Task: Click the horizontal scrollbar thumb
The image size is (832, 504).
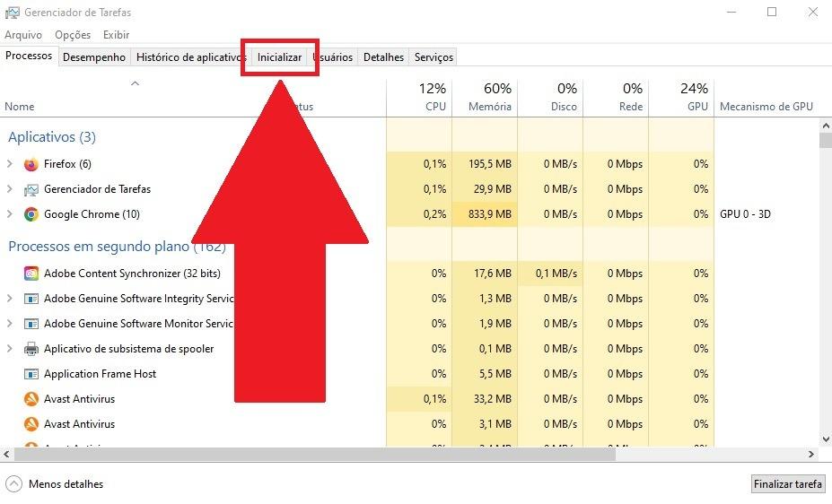Action: pos(315,454)
